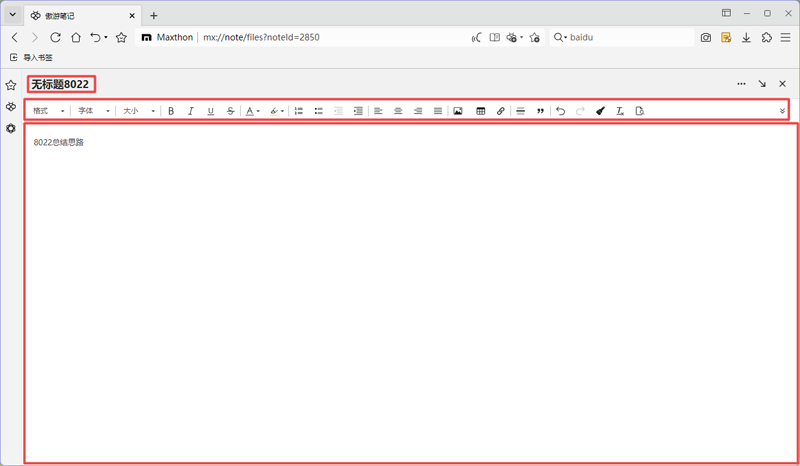Toggle underline formatting
The width and height of the screenshot is (800, 466).
point(211,111)
